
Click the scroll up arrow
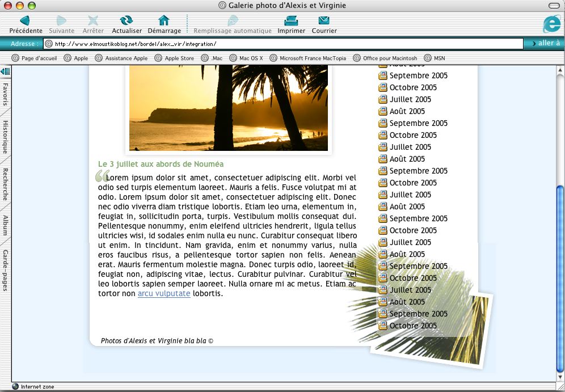(560, 70)
